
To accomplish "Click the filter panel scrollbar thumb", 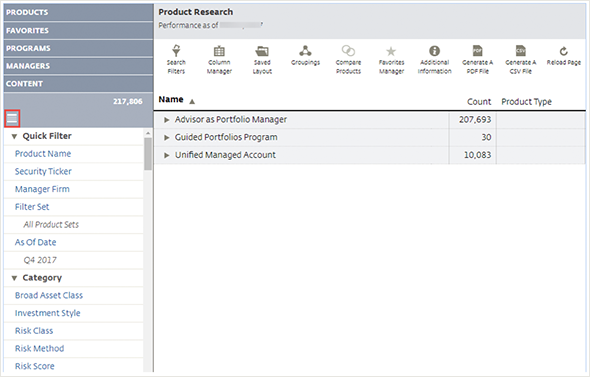I will click(148, 154).
